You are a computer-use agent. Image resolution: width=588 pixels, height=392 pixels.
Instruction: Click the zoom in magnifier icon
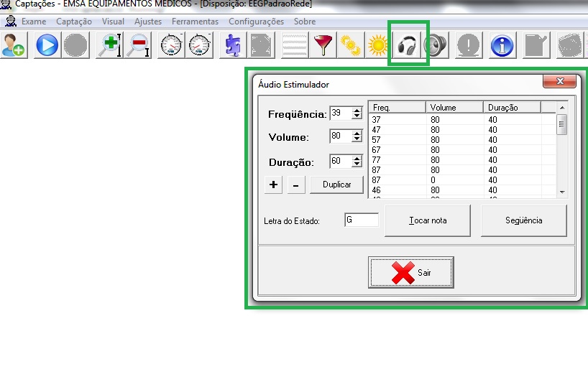tap(110, 46)
